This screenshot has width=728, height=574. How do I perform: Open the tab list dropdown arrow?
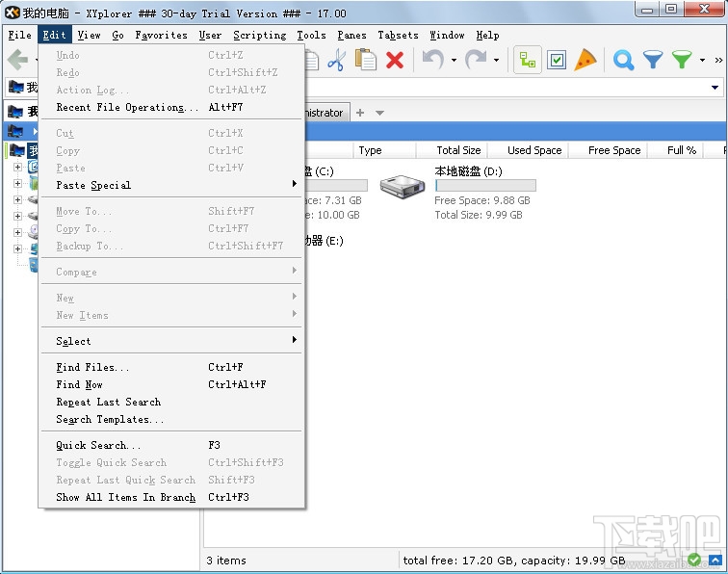(379, 113)
